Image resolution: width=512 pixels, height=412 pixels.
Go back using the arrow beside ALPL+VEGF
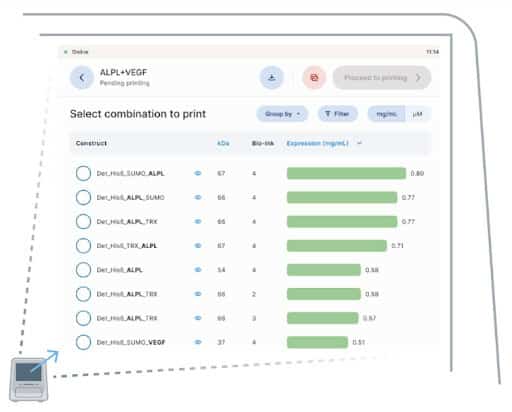point(82,78)
